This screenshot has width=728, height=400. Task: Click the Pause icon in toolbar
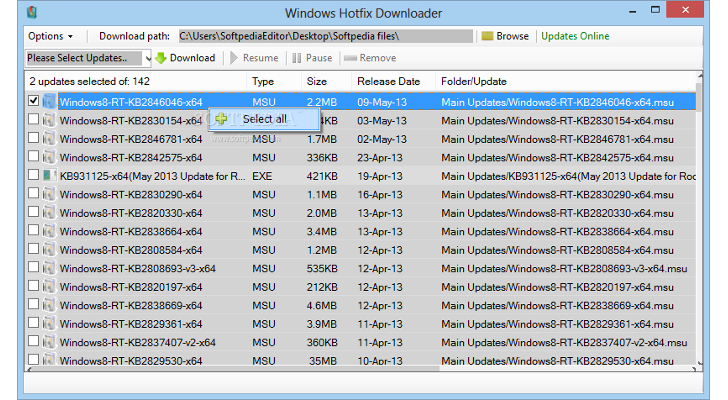click(297, 58)
